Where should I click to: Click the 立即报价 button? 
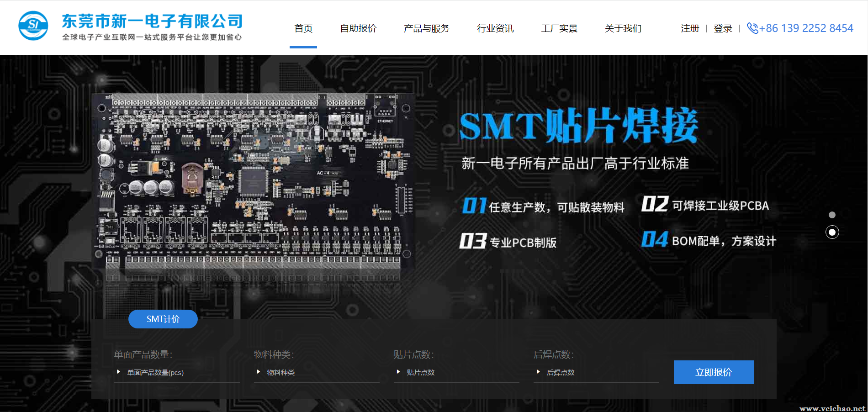click(x=714, y=372)
